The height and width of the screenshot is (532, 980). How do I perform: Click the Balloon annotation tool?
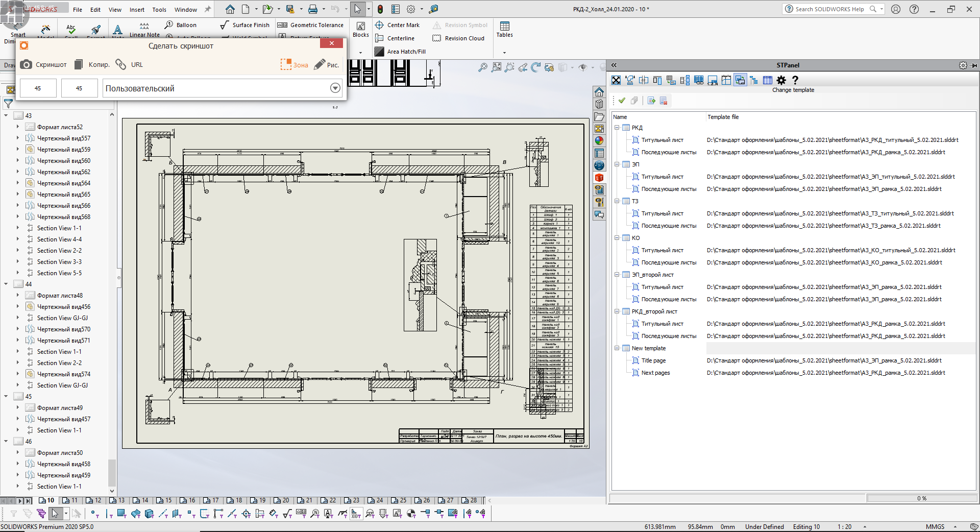pos(181,25)
